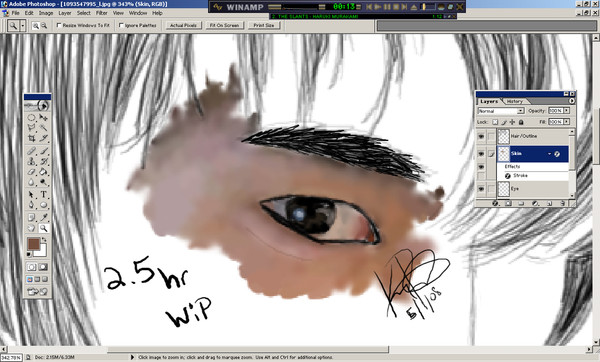The image size is (600, 362).
Task: Open status bar info arrow menu
Action: (133, 357)
